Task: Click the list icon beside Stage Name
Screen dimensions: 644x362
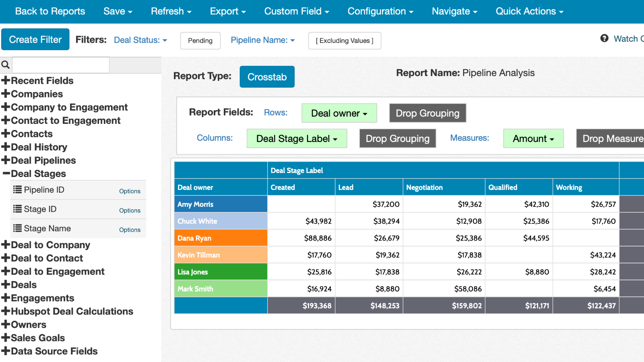Action: coord(18,228)
